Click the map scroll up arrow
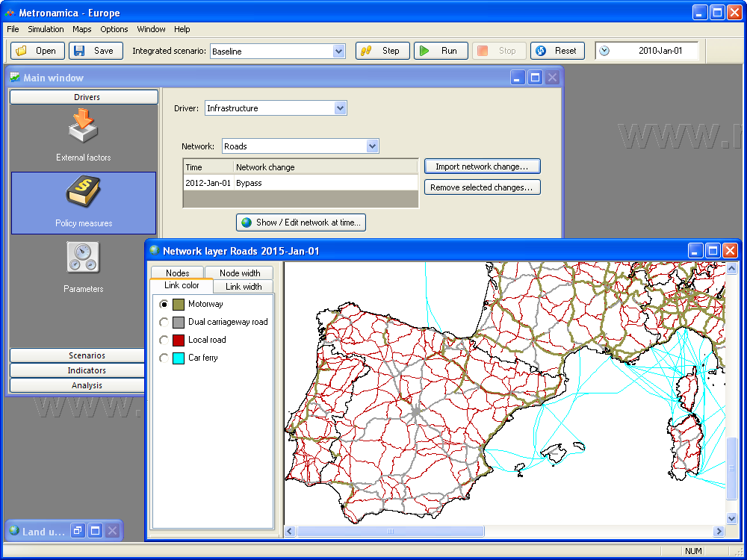The image size is (747, 560). (732, 269)
